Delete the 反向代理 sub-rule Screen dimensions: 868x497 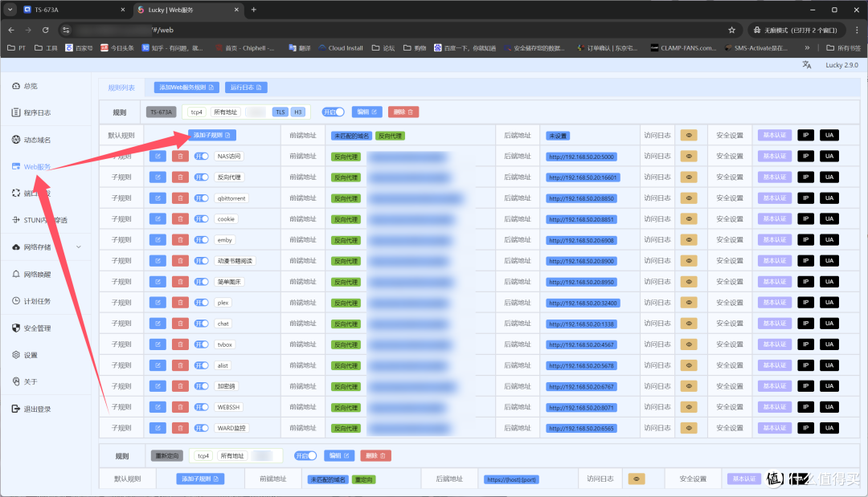[180, 177]
